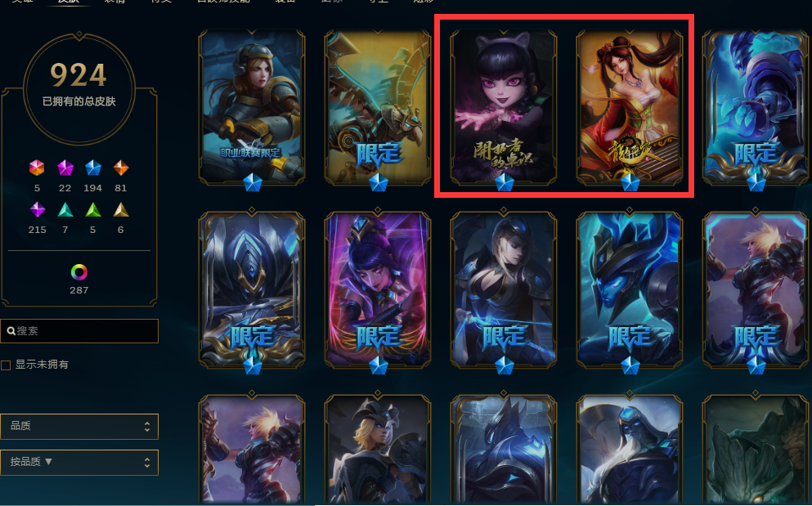The width and height of the screenshot is (812, 506).
Task: Focus the 搜索 search field
Action: (79, 331)
